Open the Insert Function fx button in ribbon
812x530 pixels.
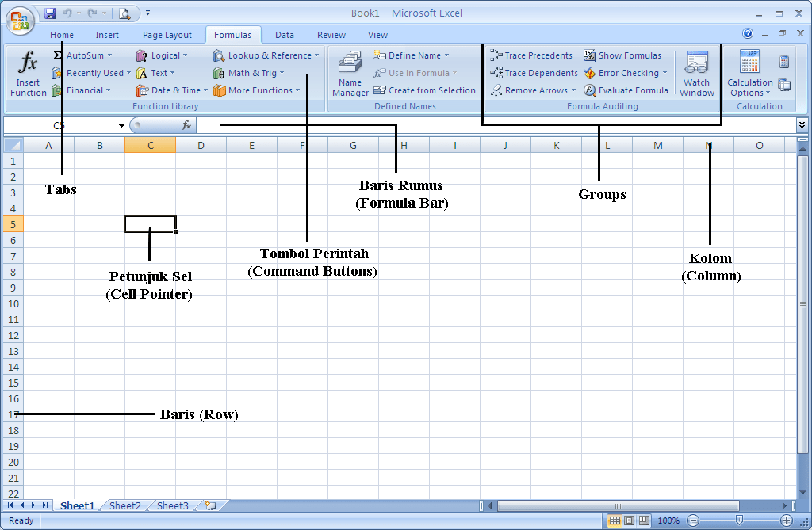click(28, 73)
